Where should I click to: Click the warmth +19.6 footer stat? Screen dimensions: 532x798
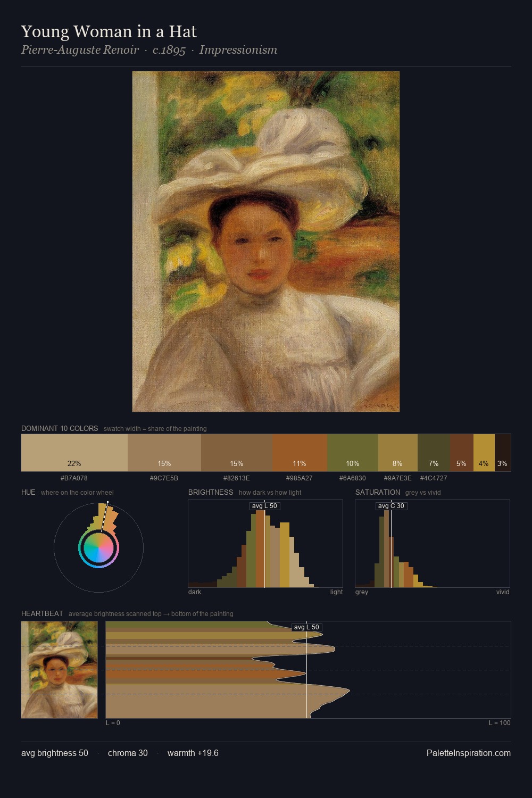[193, 753]
